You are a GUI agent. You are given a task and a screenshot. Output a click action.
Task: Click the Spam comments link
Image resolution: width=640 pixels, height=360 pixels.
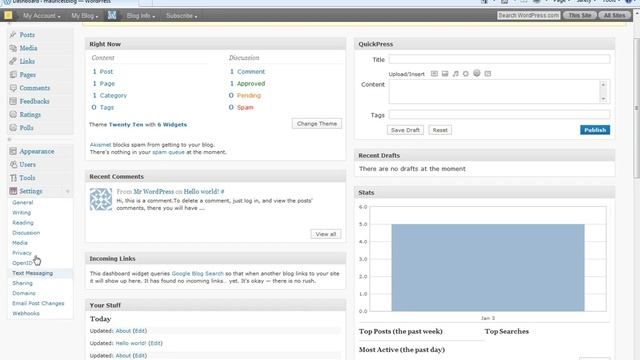(x=245, y=107)
